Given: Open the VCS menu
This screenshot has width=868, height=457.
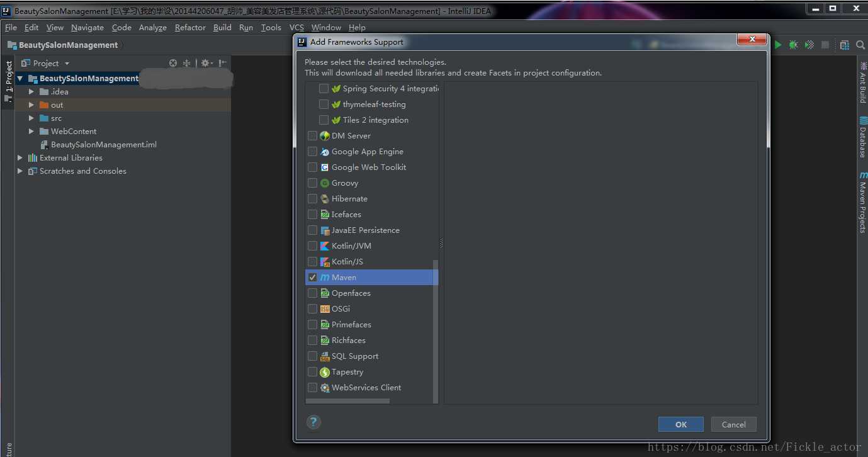Looking at the screenshot, I should [296, 27].
